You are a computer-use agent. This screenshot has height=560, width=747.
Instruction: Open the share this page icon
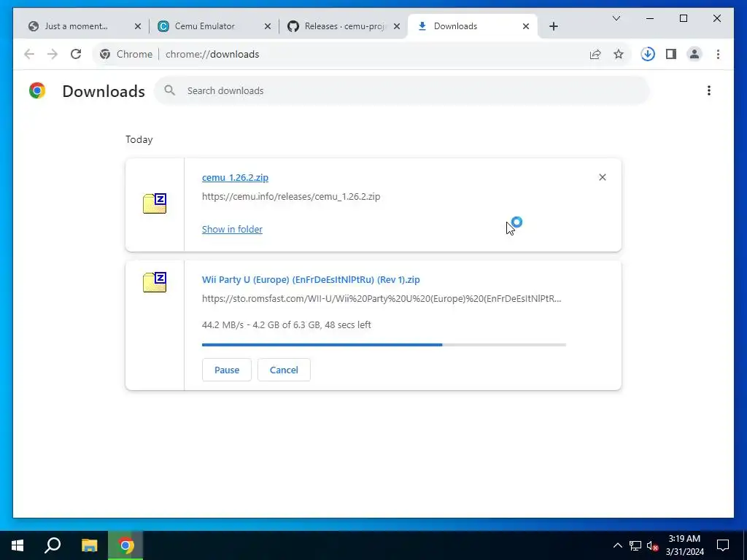point(595,54)
